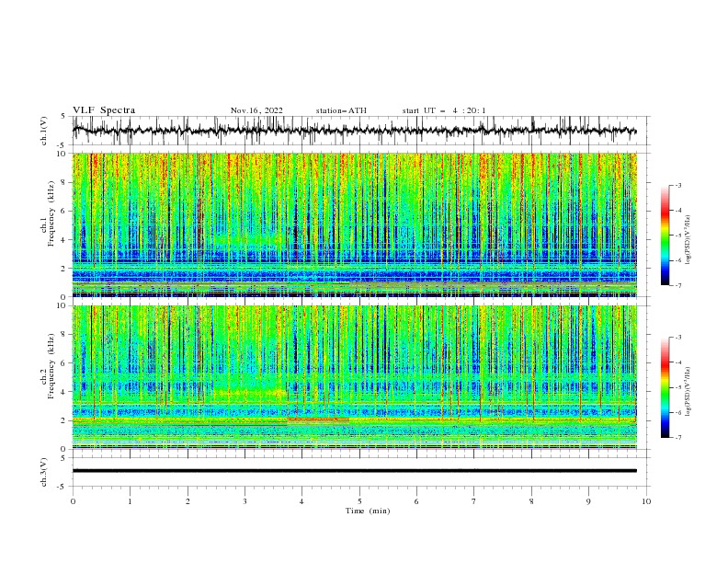Click the "10" label on the time axis
Image resolution: width=728 pixels, height=563 pixels.
point(646,501)
